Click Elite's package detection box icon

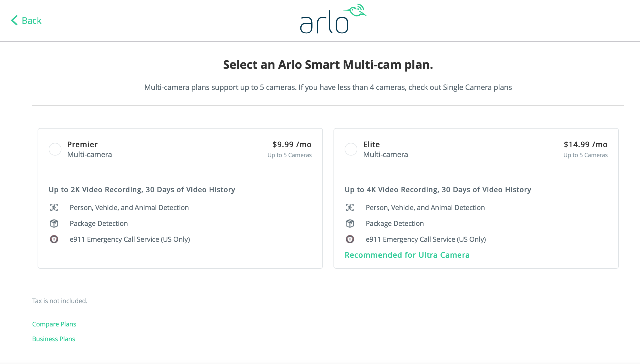pos(350,223)
